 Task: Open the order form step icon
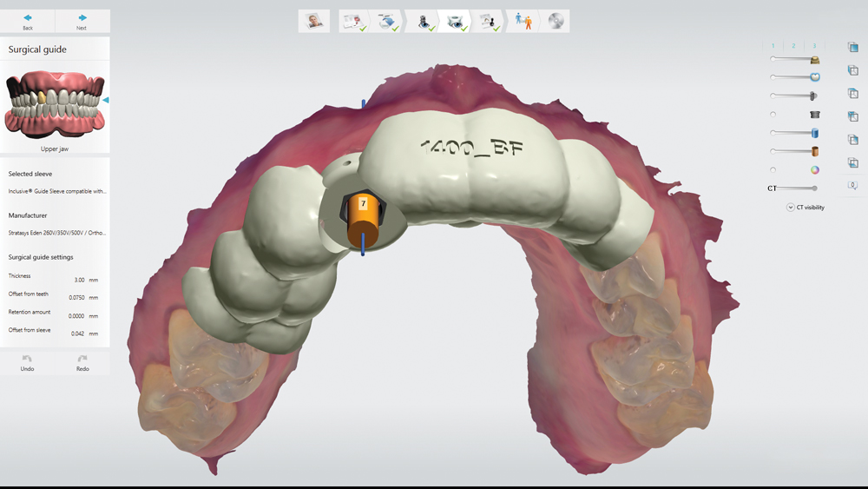click(353, 21)
